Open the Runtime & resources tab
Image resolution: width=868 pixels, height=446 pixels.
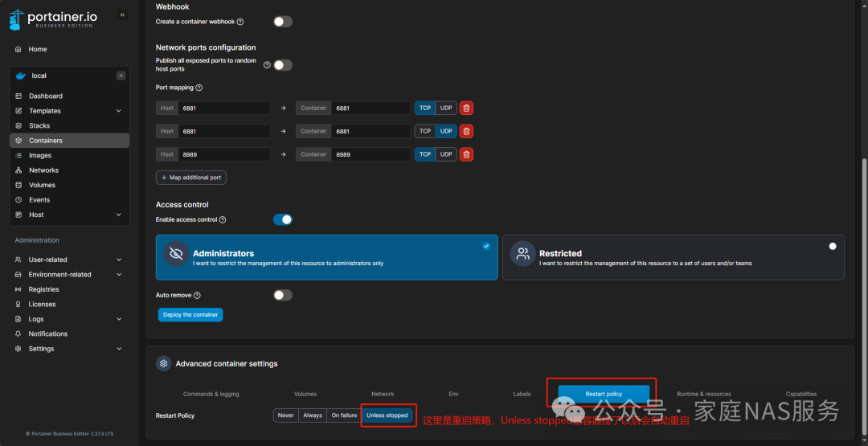pyautogui.click(x=703, y=394)
